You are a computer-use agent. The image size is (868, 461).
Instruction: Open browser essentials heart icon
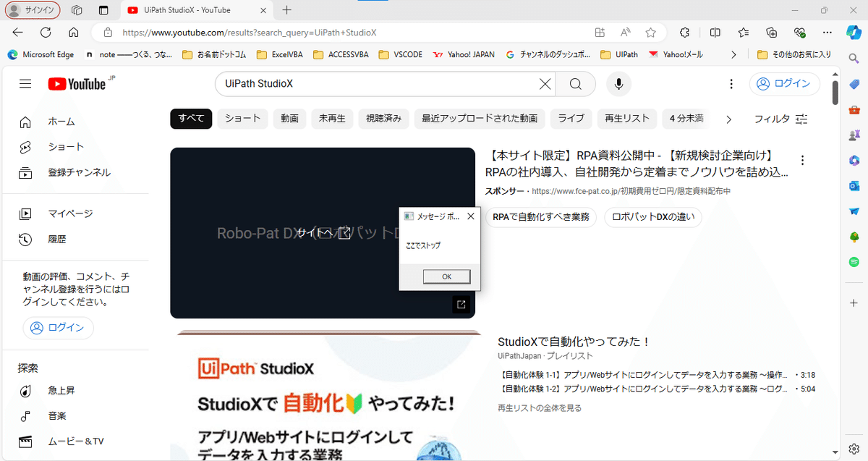[x=800, y=33]
